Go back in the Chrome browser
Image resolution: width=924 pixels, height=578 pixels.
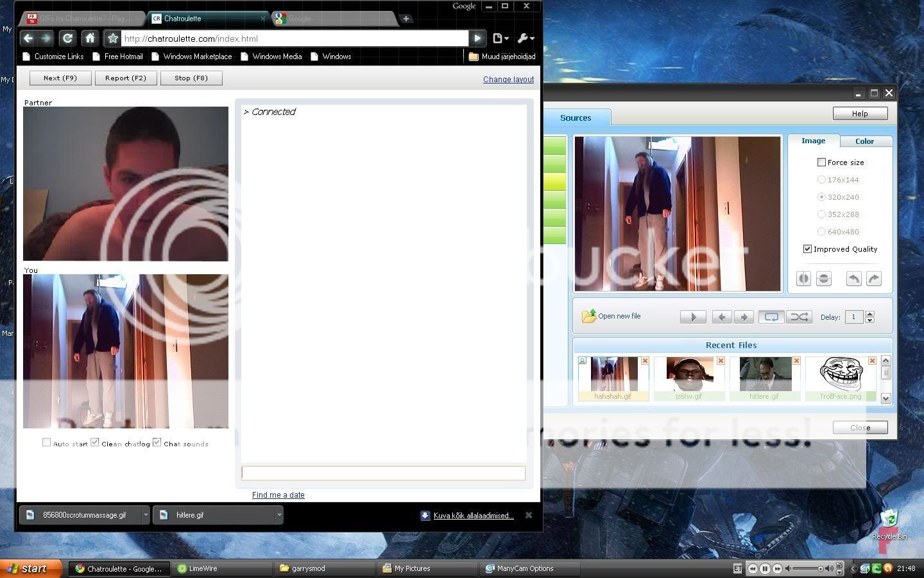28,39
